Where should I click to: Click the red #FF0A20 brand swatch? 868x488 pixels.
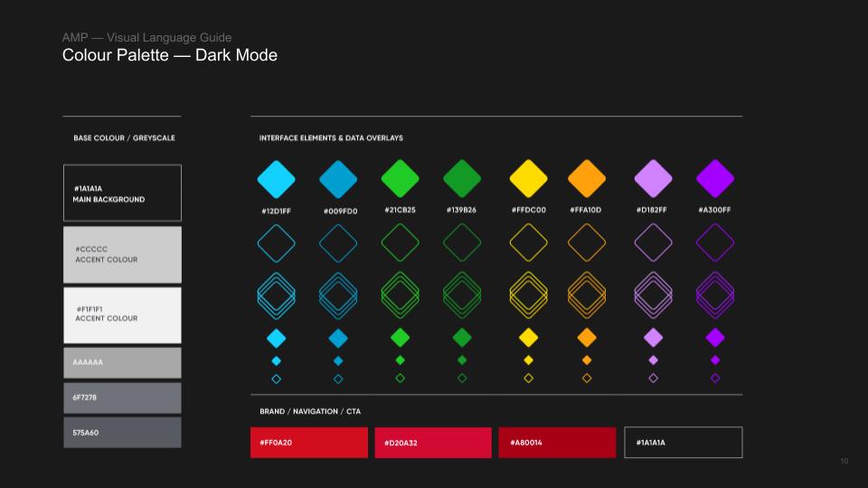point(309,443)
